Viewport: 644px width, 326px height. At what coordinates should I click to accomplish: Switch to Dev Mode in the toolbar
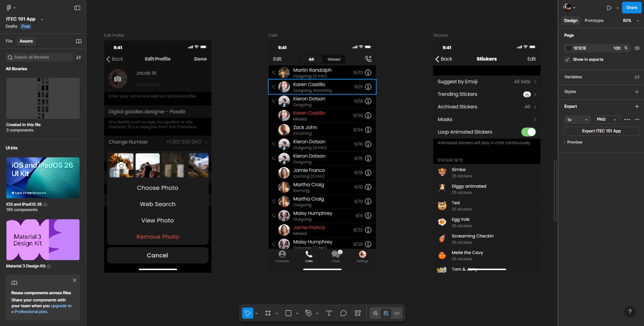click(397, 313)
